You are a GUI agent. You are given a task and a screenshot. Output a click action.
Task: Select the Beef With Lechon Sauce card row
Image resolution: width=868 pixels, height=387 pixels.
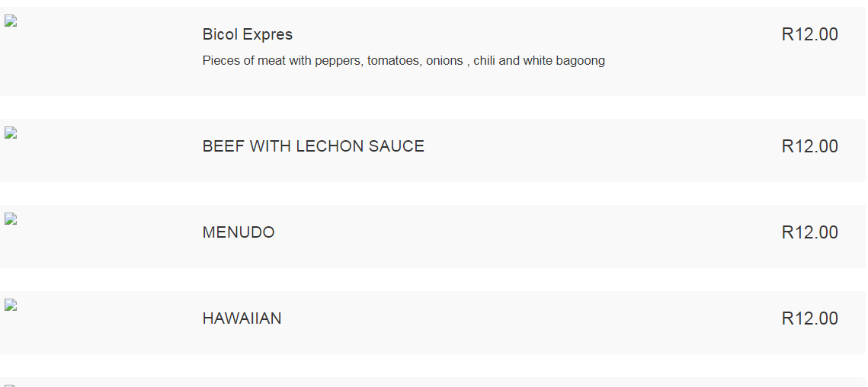point(432,150)
